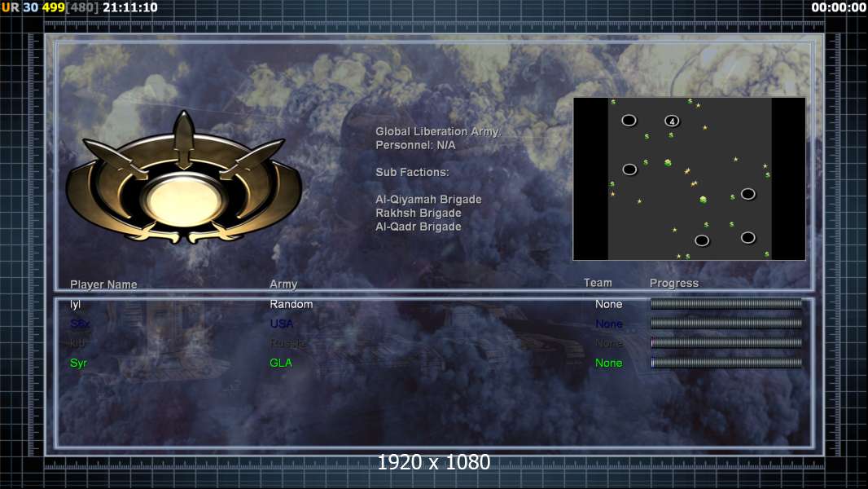Click the Progress bar for player lyl

coord(726,303)
